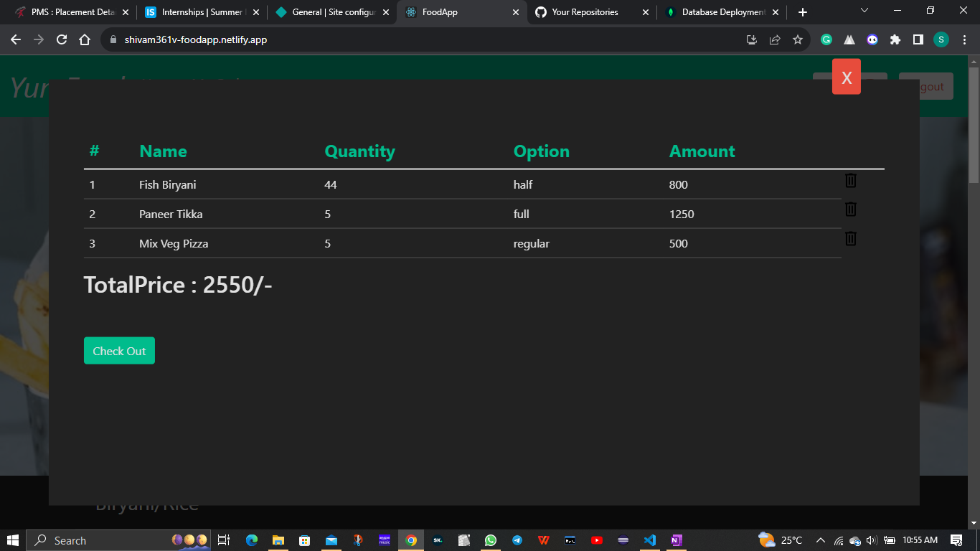Launch Visual Studio Code from taskbar
This screenshot has height=551, width=980.
click(649, 540)
